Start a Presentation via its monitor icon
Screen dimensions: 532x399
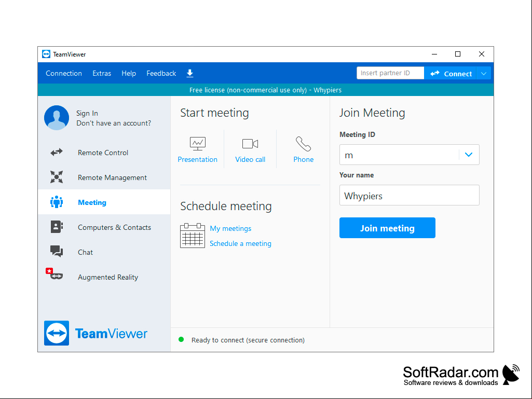[x=197, y=144]
